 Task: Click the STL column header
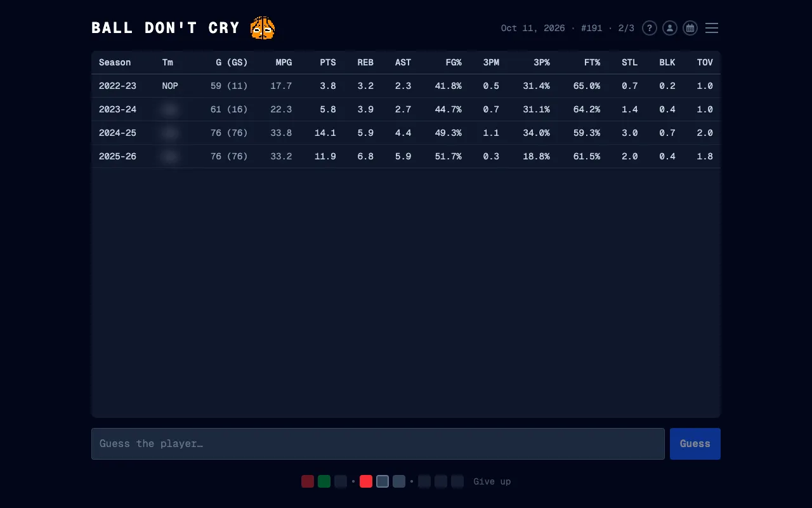point(629,62)
